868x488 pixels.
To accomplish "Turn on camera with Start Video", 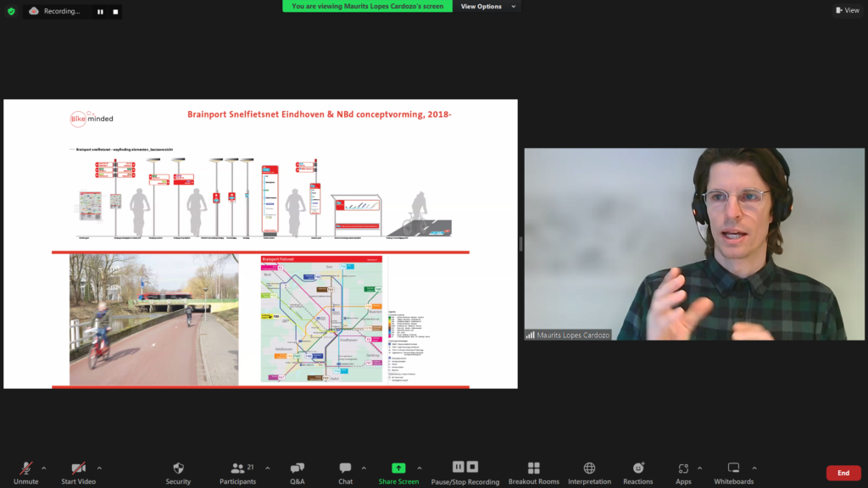I will click(x=79, y=469).
